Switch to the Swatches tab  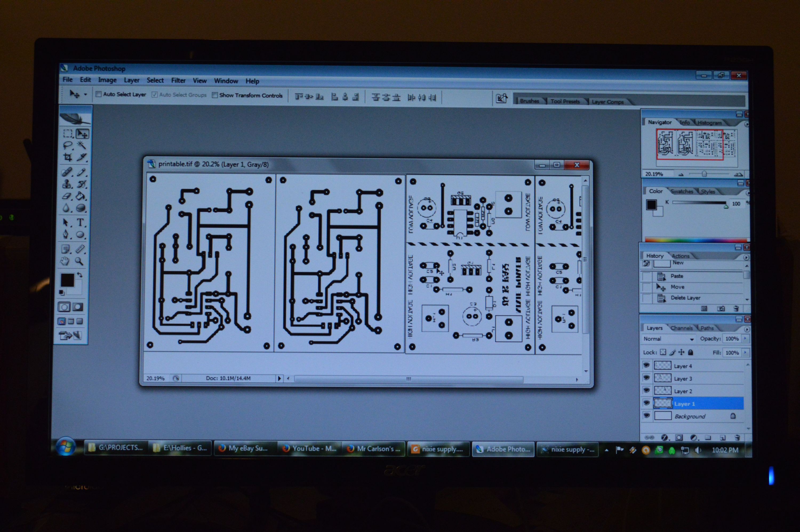coord(682,191)
